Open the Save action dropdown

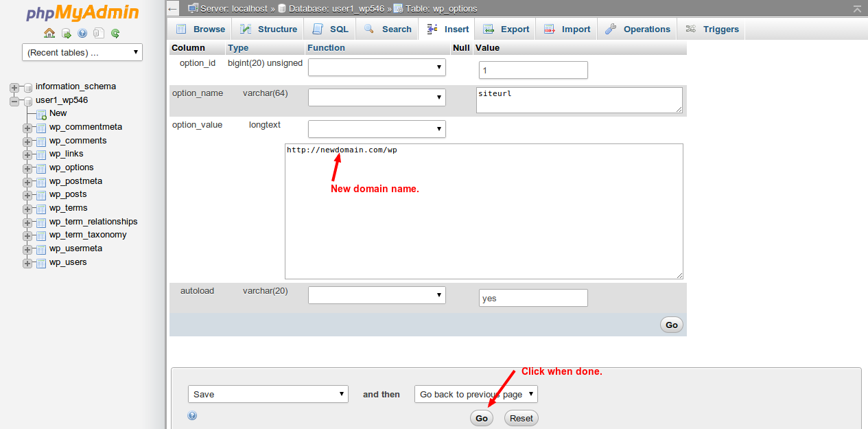coord(268,394)
